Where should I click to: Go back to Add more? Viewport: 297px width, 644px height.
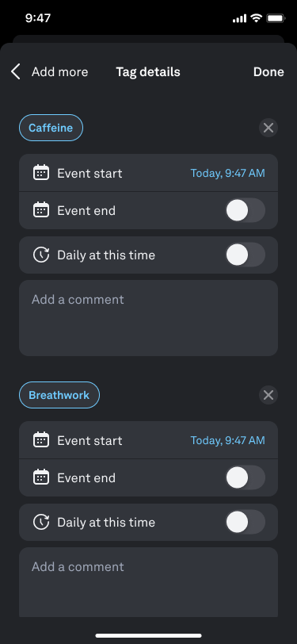pos(60,72)
